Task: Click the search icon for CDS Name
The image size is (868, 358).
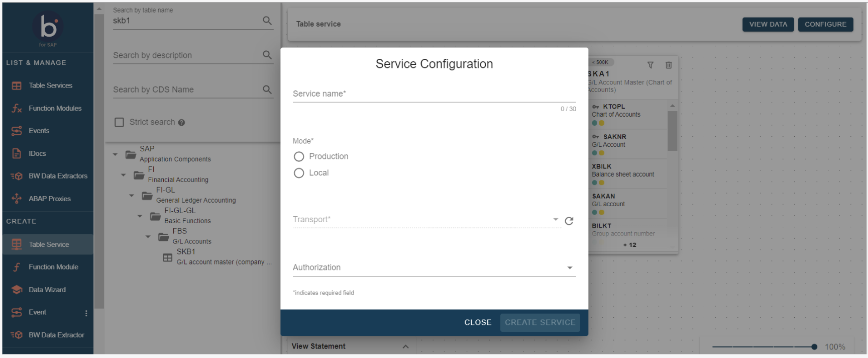Action: point(267,89)
